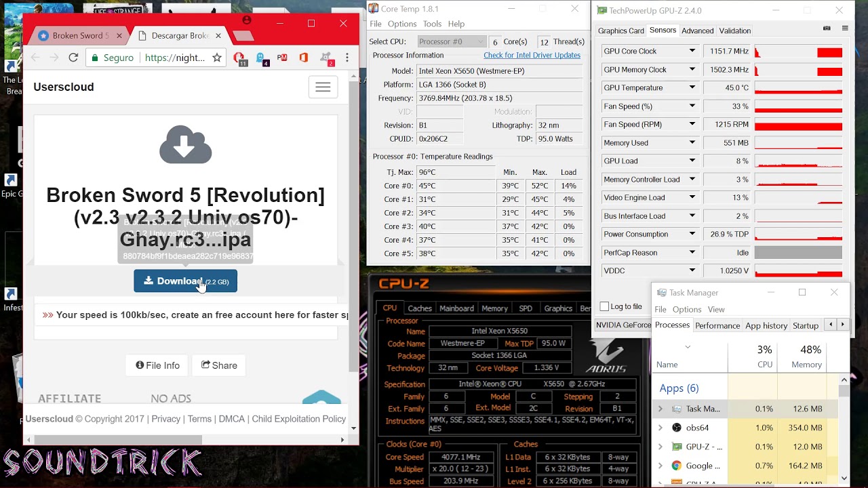Expand the obs64 process row

pyautogui.click(x=660, y=428)
